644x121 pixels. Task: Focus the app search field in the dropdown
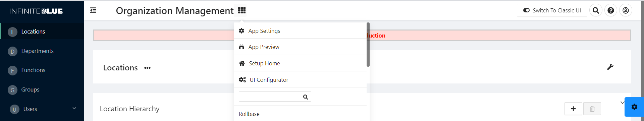pyautogui.click(x=275, y=97)
